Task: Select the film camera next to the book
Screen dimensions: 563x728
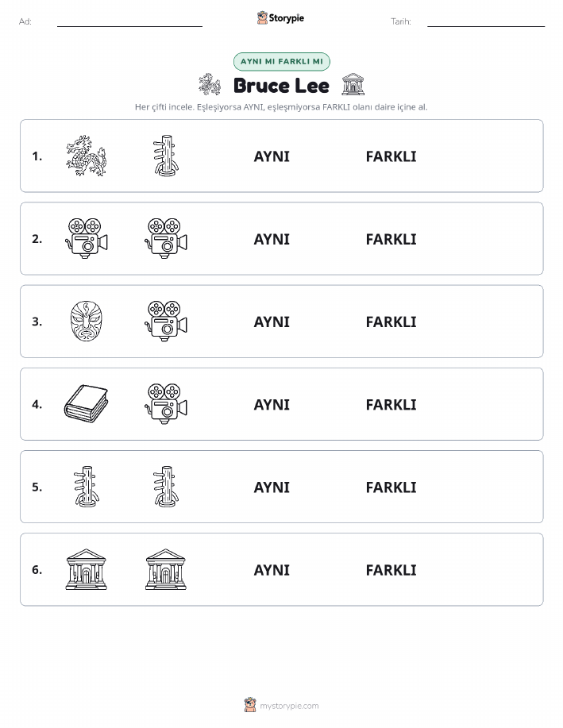Action: coord(166,404)
